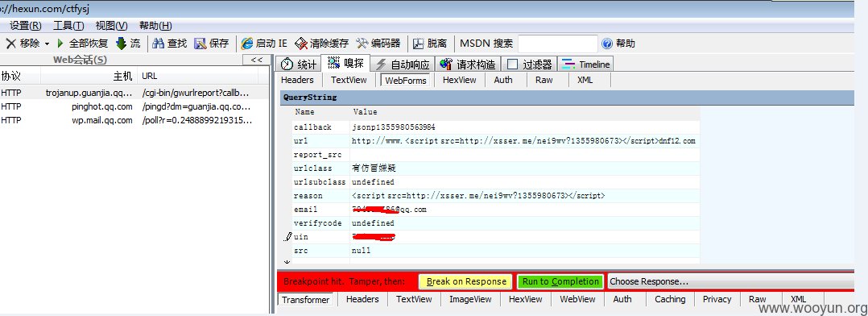Open the Request Builder (请求构造) tab

click(x=468, y=64)
